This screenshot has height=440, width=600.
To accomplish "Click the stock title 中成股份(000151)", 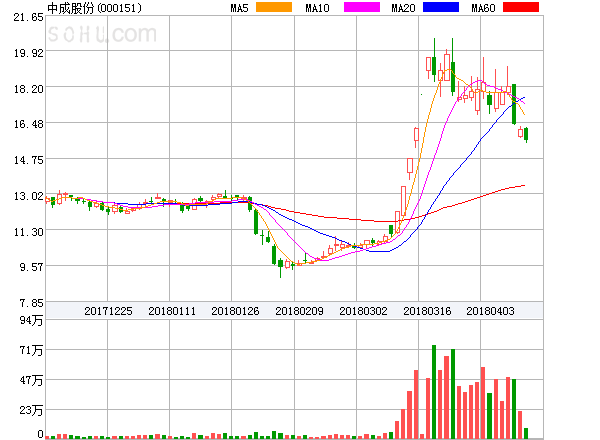I will point(95,8).
